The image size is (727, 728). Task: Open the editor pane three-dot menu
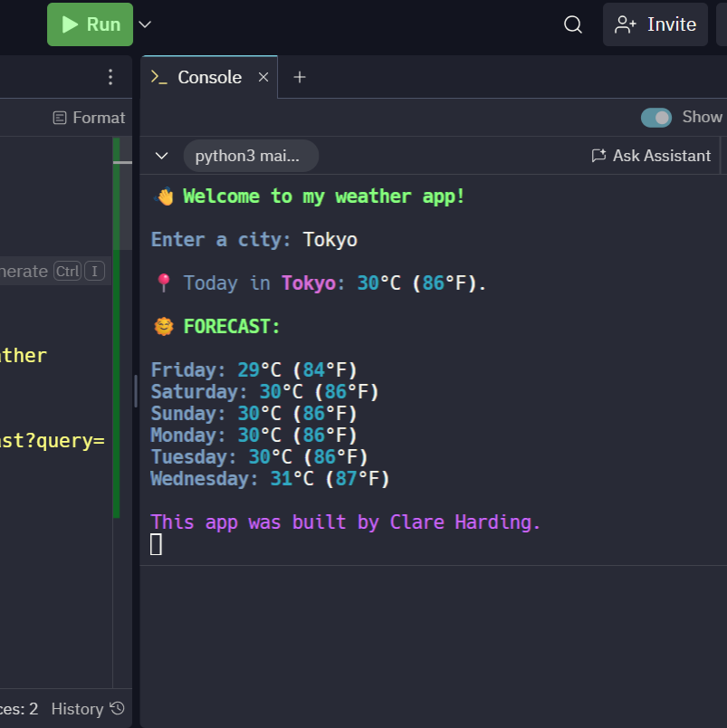click(110, 77)
